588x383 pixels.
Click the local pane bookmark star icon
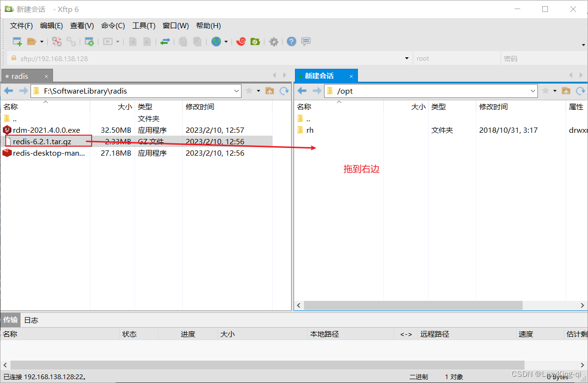coord(249,91)
